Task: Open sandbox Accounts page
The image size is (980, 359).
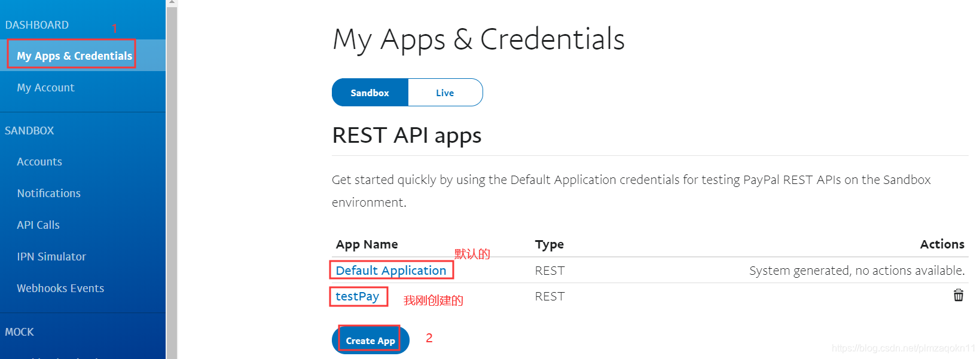Action: click(x=39, y=162)
